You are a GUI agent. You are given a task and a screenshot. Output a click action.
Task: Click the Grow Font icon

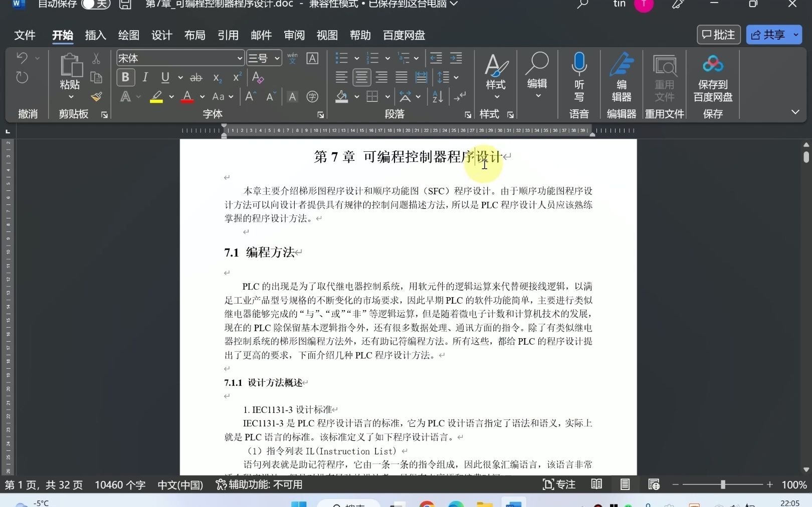[x=251, y=97]
